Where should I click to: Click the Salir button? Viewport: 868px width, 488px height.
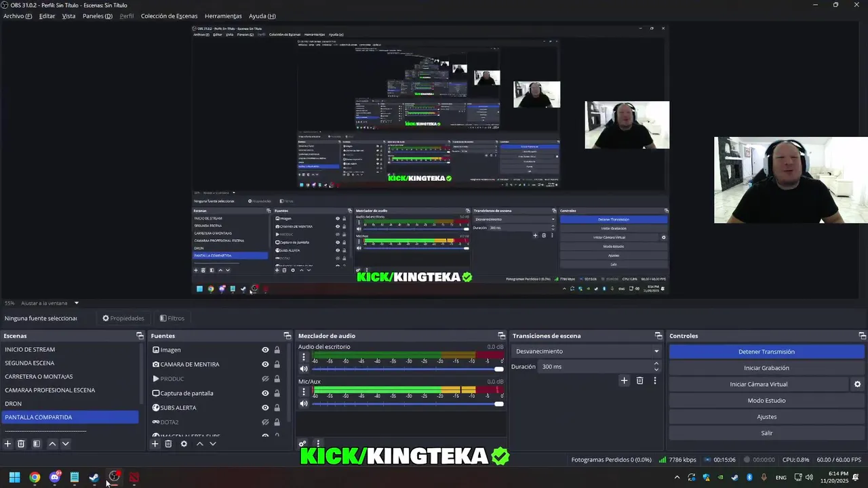(x=766, y=433)
